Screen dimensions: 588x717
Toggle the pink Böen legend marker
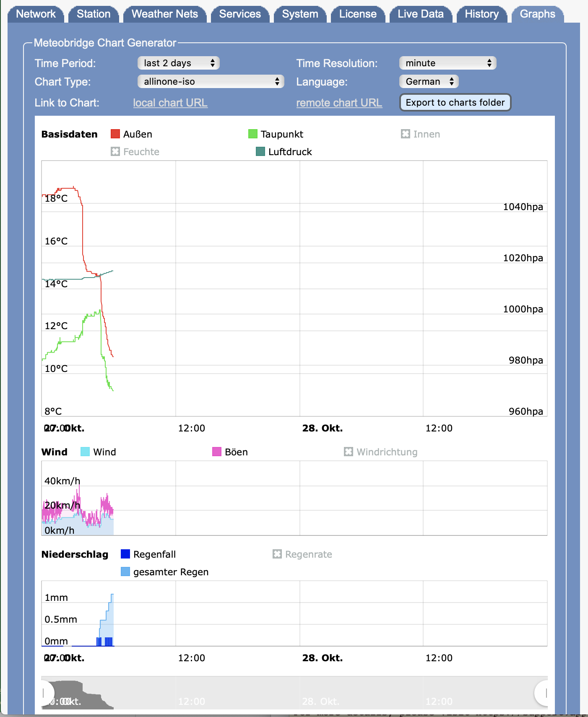point(217,452)
